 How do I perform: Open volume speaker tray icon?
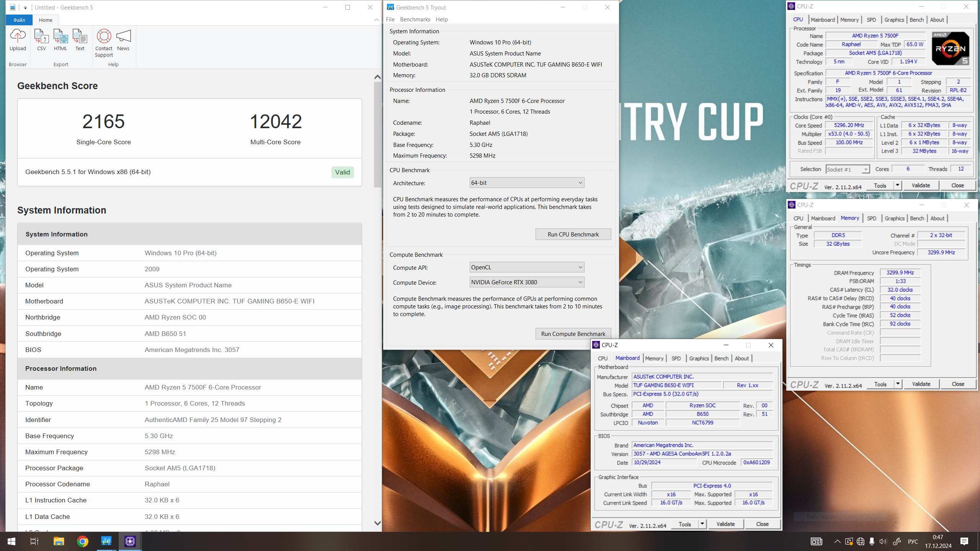pyautogui.click(x=883, y=541)
